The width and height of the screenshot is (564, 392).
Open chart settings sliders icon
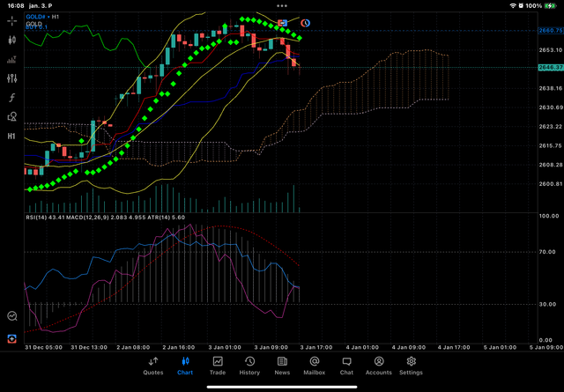(11, 78)
